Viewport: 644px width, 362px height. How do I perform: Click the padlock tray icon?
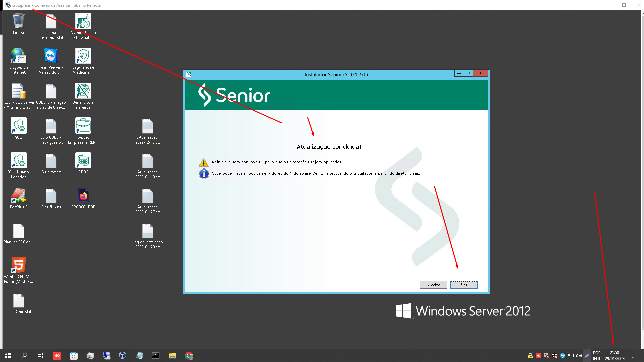coord(530,356)
